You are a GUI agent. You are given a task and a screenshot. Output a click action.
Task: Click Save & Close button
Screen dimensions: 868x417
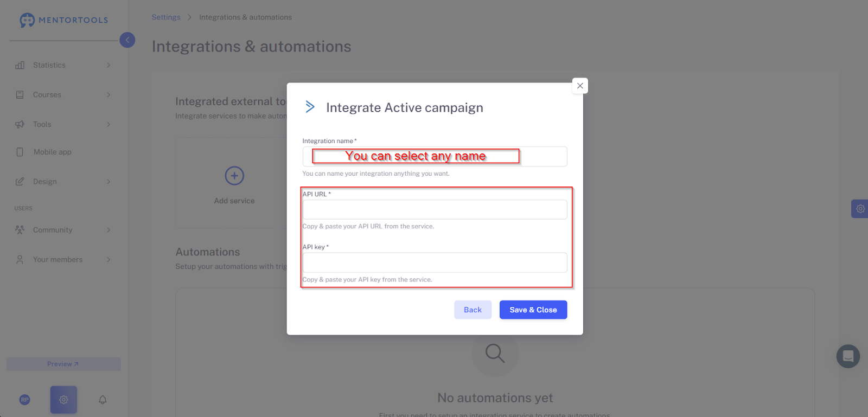pyautogui.click(x=533, y=310)
